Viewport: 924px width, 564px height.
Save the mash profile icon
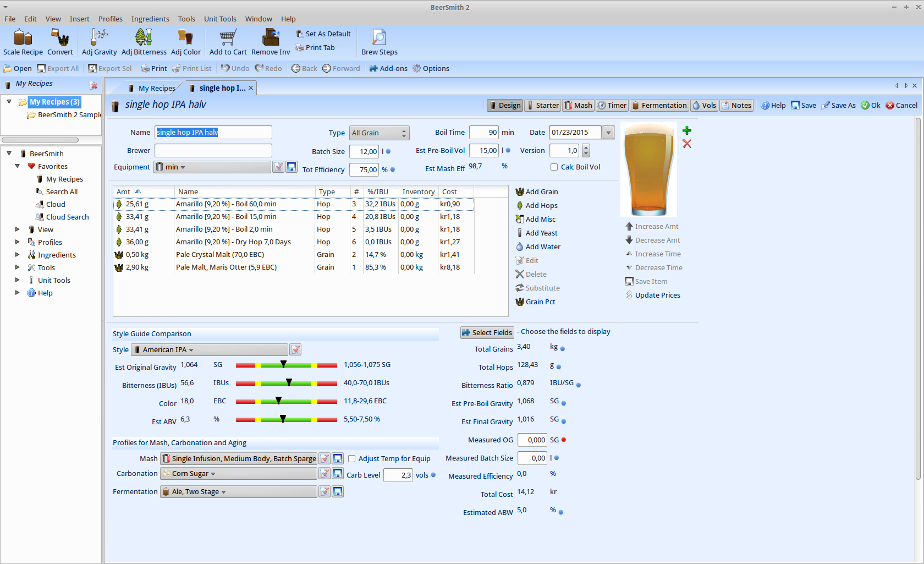point(338,458)
